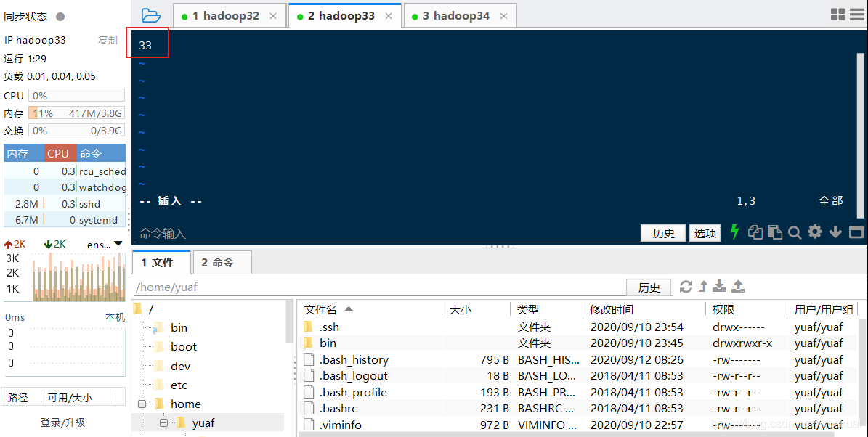
Task: Select the .bash_history file row
Action: point(578,359)
